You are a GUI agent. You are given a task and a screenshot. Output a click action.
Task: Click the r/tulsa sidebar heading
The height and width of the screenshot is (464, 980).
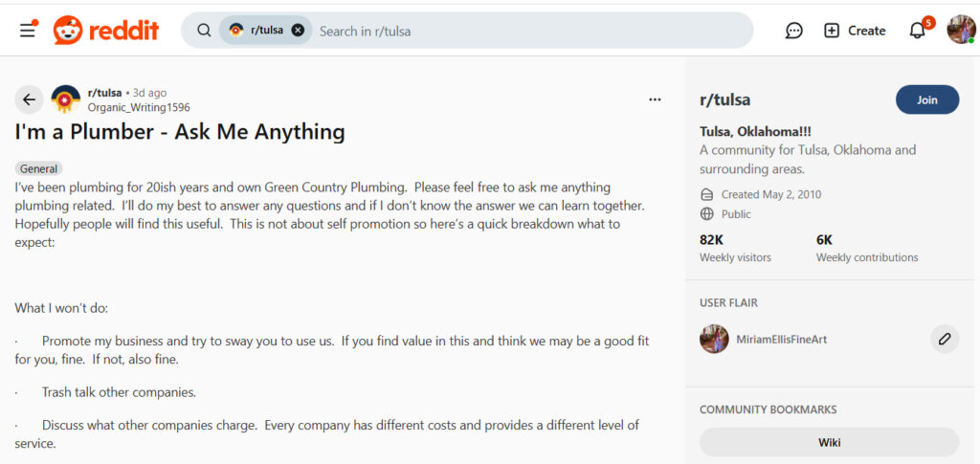pos(724,99)
